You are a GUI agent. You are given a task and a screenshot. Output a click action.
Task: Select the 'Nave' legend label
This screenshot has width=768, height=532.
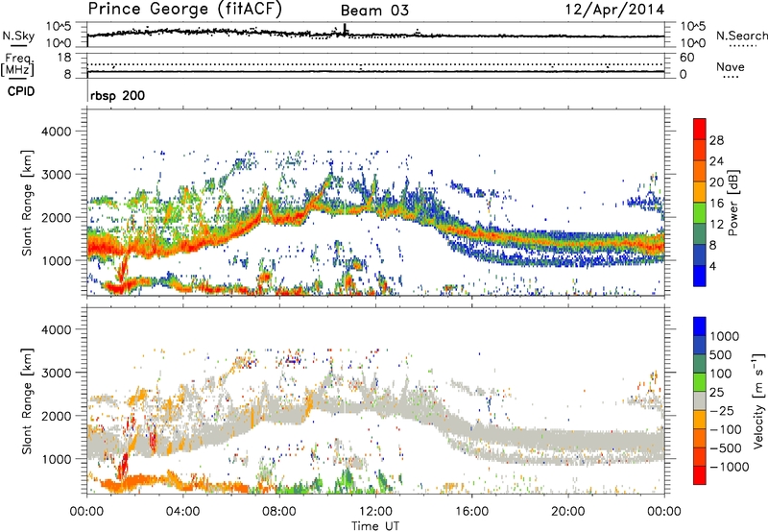[x=731, y=66]
